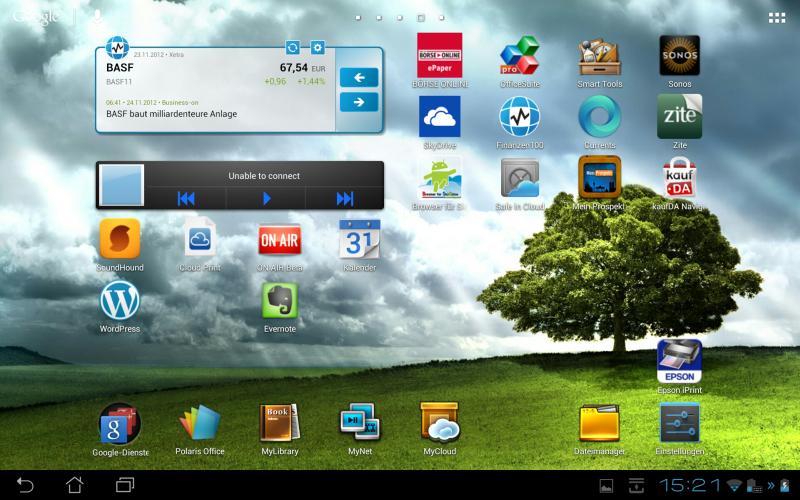Open Google search box

pyautogui.click(x=36, y=17)
